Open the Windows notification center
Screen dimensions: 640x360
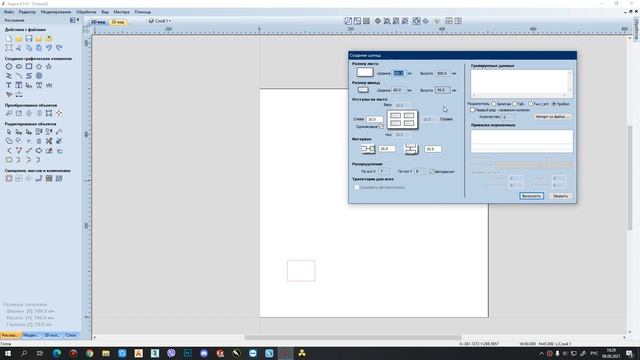coord(629,353)
